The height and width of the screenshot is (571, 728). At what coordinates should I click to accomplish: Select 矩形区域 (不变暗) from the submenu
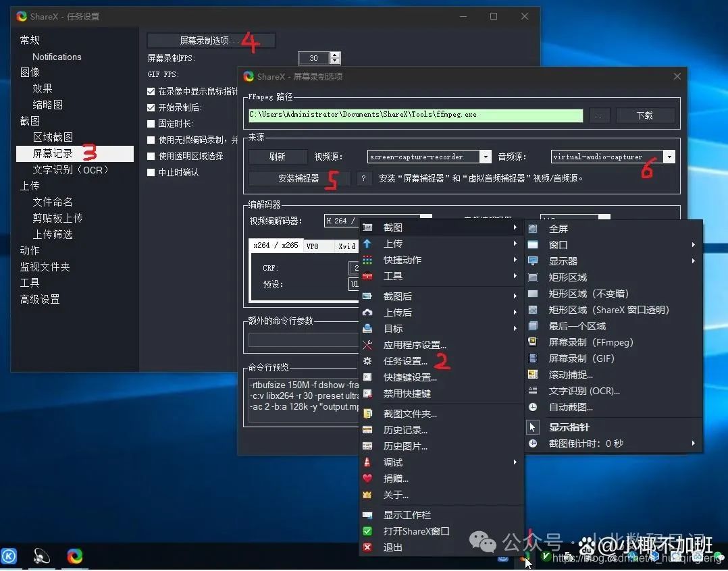tap(613, 294)
